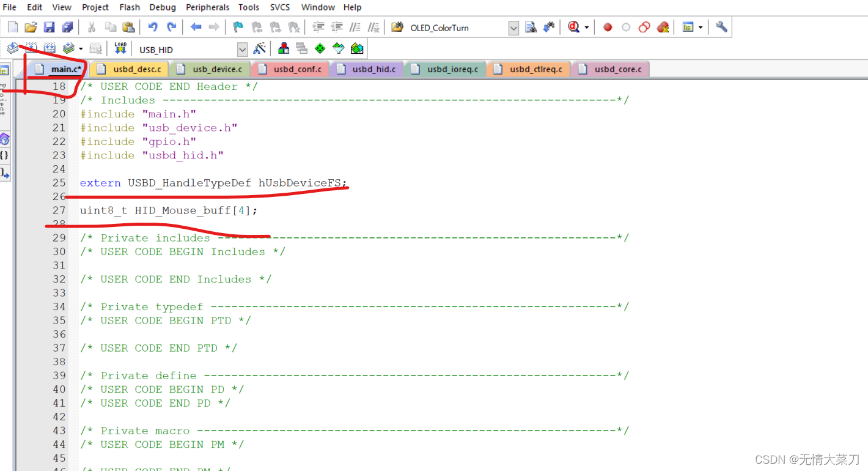The height and width of the screenshot is (471, 868).
Task: Click the Copy icon in toolbar
Action: (110, 28)
